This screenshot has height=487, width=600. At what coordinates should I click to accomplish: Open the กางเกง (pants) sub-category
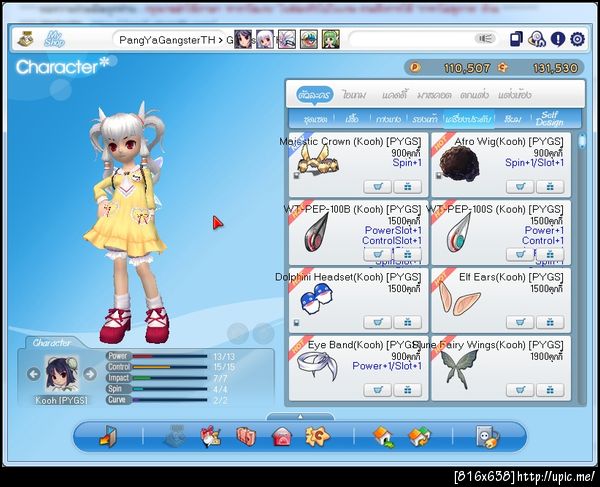[388, 119]
